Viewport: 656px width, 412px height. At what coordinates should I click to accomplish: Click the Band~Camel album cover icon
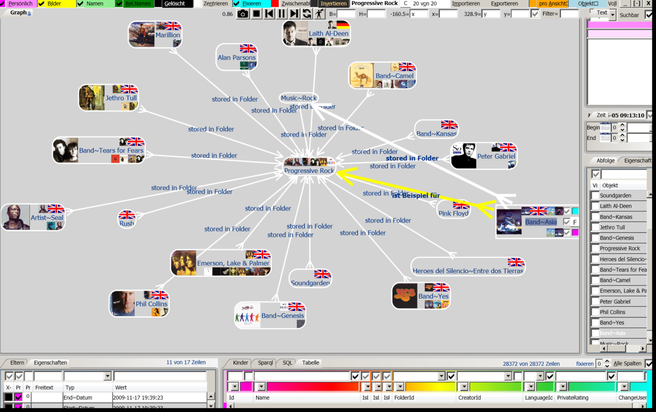pyautogui.click(x=361, y=75)
